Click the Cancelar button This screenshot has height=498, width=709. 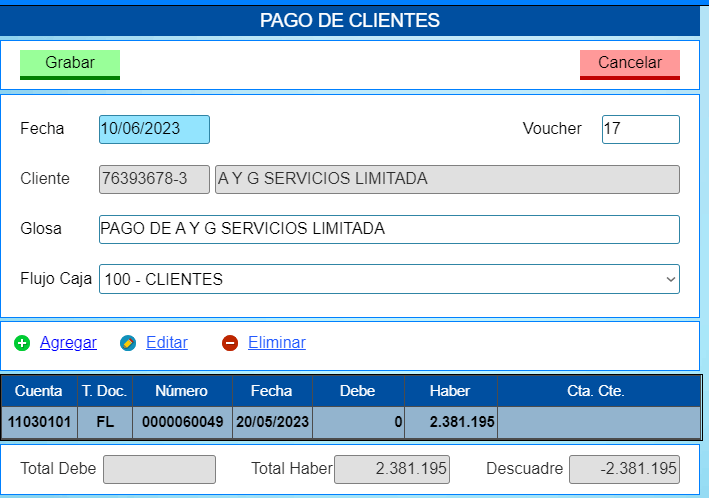click(630, 65)
